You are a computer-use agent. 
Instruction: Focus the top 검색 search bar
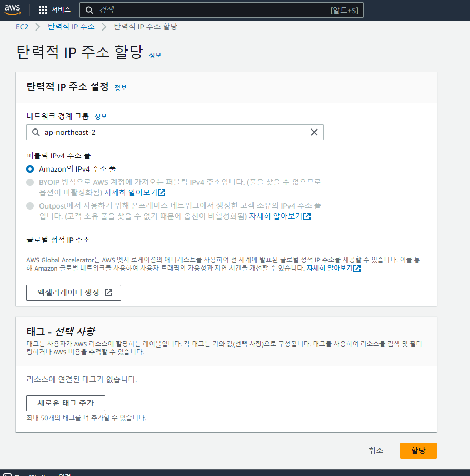[x=221, y=10]
